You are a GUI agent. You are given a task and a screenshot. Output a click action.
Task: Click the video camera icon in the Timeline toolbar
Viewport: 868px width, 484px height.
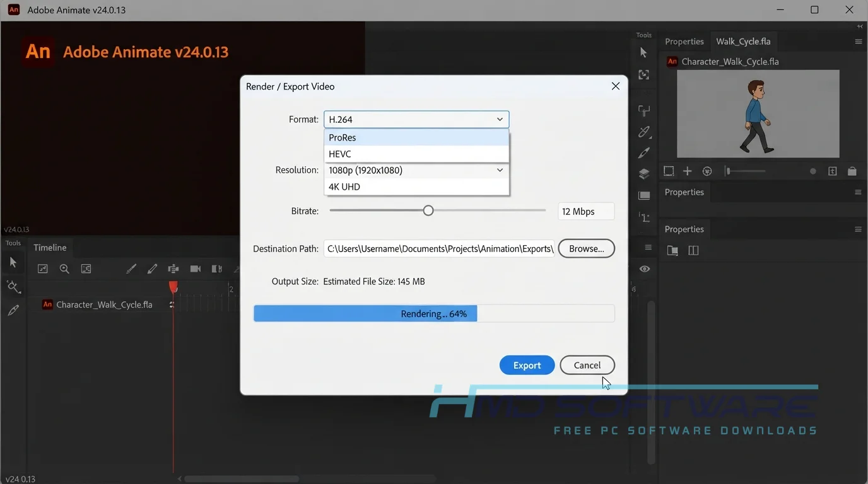(x=196, y=269)
